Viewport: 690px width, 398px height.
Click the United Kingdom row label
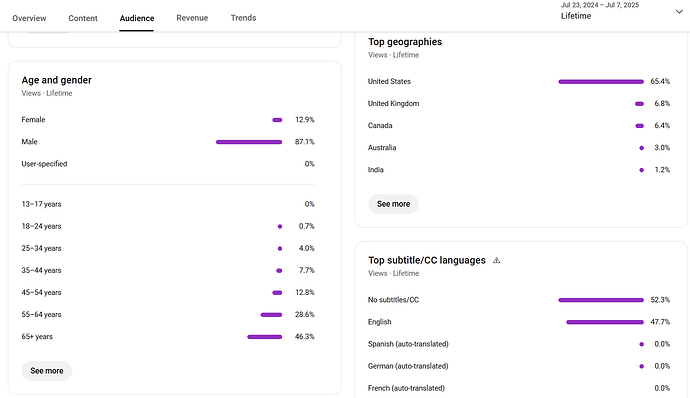coord(393,103)
